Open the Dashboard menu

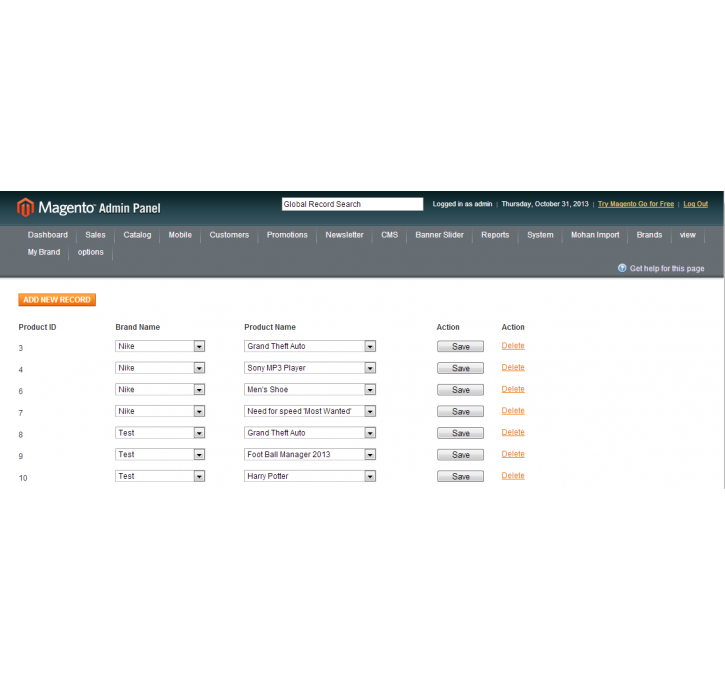48,235
